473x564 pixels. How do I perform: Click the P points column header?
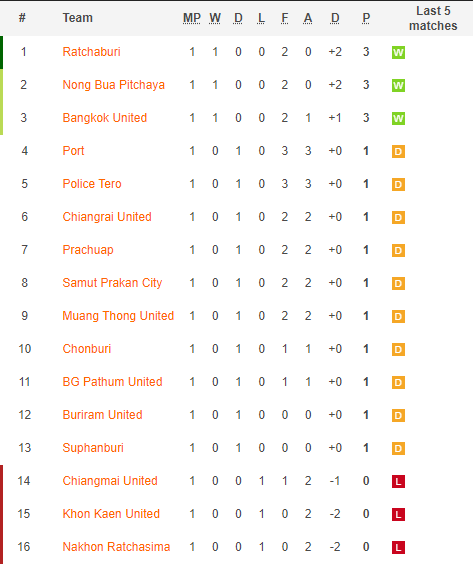366,18
